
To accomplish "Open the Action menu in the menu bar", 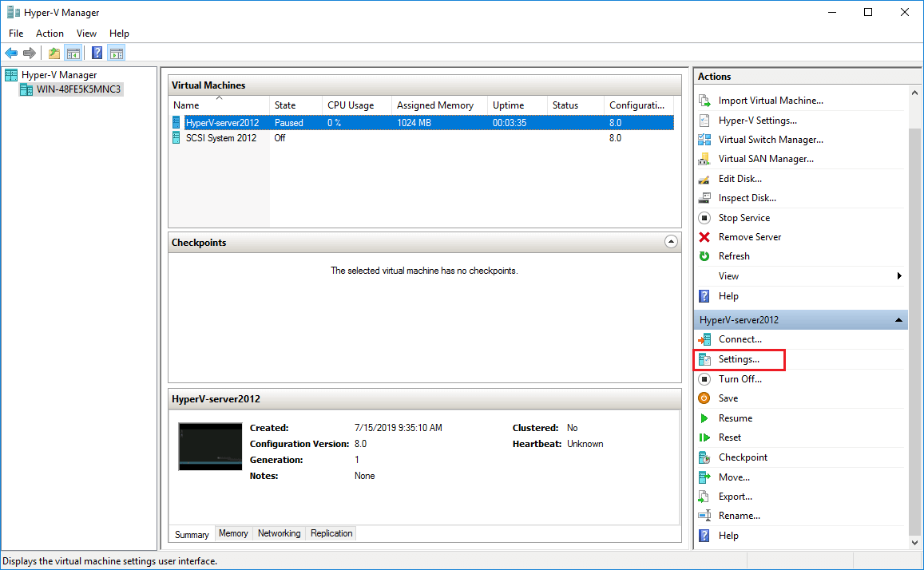I will tap(50, 34).
